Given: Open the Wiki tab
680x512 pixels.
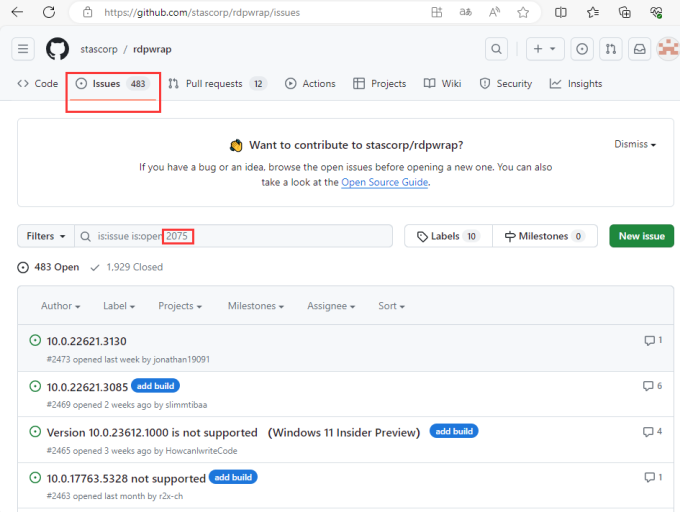Looking at the screenshot, I should tap(442, 84).
